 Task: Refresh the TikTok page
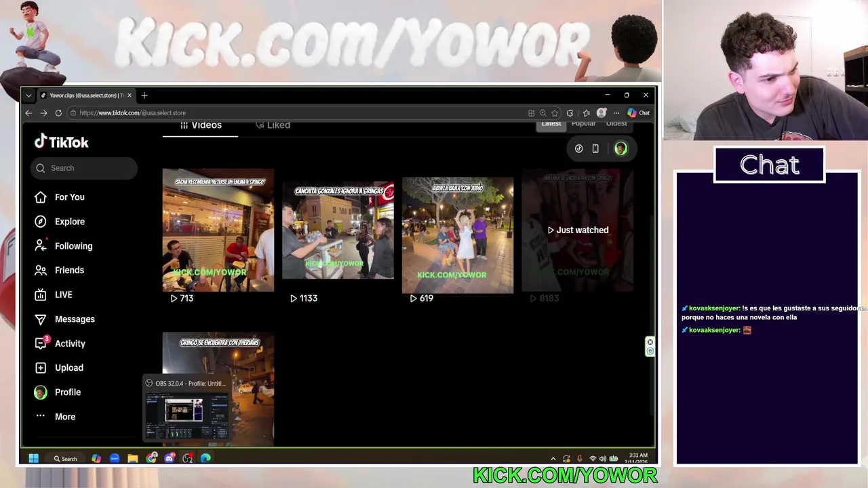(x=58, y=113)
